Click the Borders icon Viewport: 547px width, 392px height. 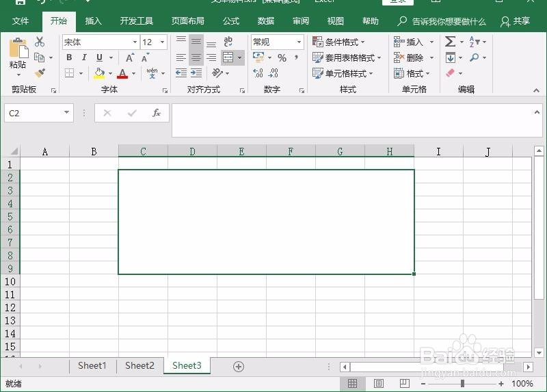click(70, 73)
